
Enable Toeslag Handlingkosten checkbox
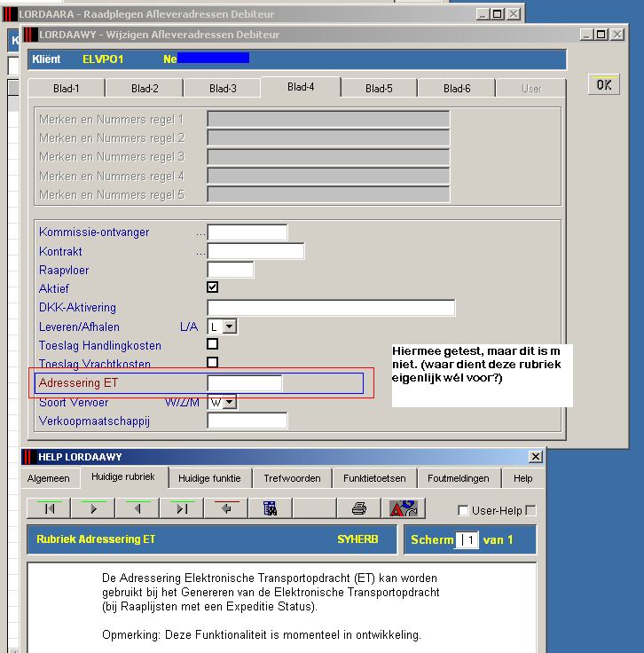(x=212, y=344)
